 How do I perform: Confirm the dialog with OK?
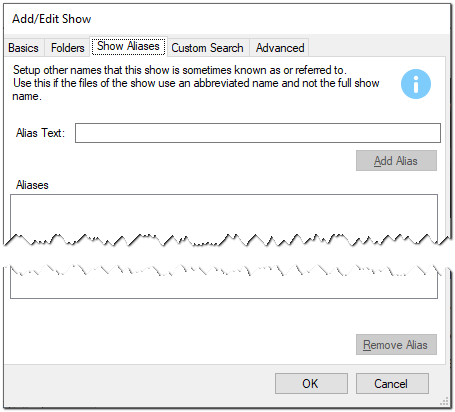[x=311, y=383]
